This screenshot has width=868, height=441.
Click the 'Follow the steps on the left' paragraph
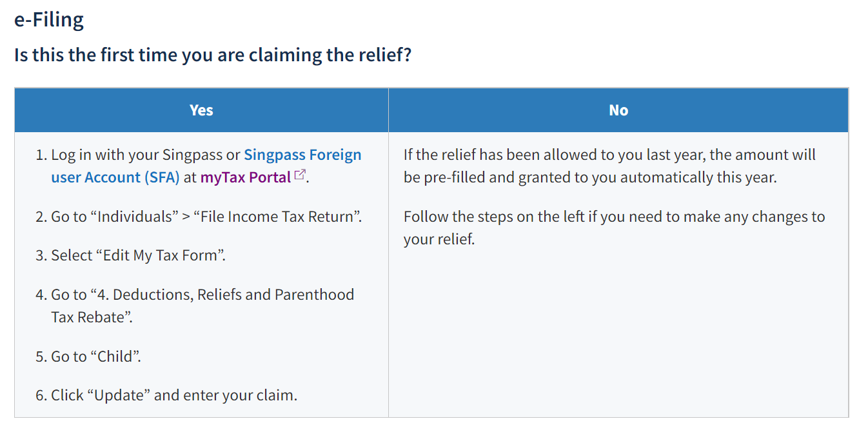point(614,228)
